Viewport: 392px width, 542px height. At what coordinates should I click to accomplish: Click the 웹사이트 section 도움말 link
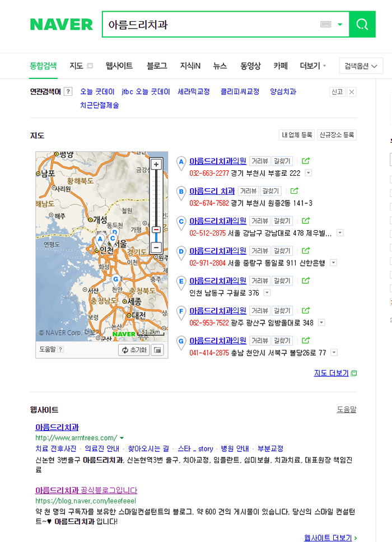point(347,410)
